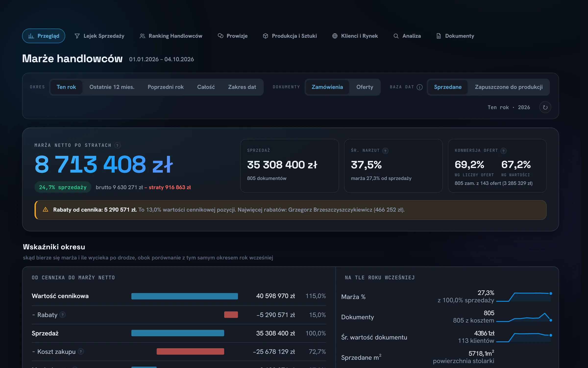Click the magnifier icon beside Analiza
The height and width of the screenshot is (368, 588).
(396, 36)
